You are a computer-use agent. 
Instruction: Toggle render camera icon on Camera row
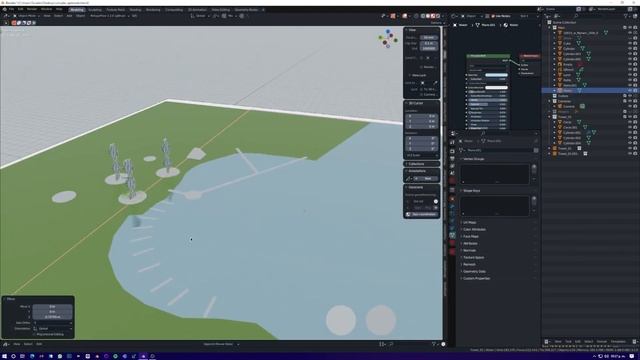635,106
